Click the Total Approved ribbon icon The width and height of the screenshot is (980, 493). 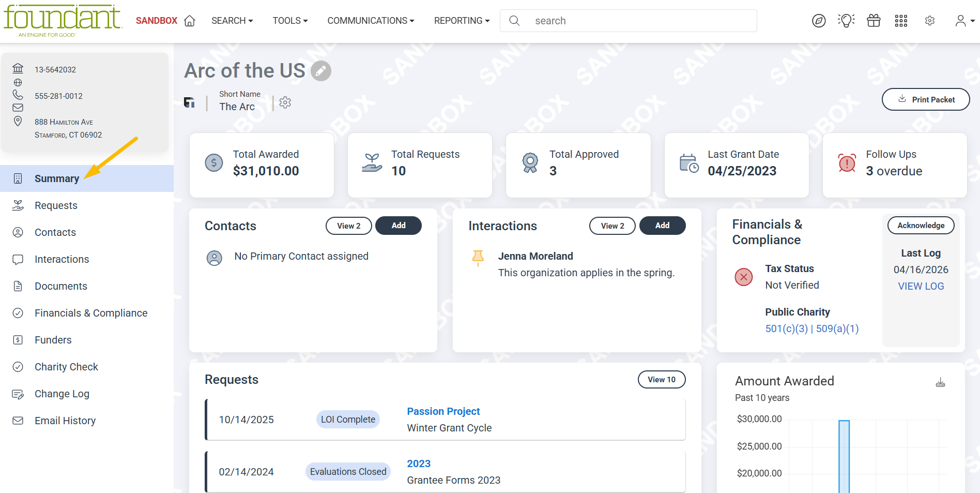click(x=530, y=163)
